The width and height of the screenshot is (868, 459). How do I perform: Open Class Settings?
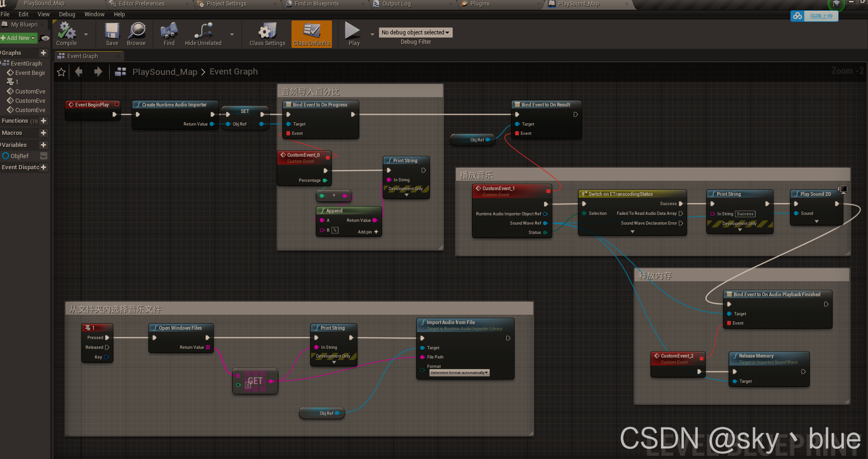[x=266, y=33]
